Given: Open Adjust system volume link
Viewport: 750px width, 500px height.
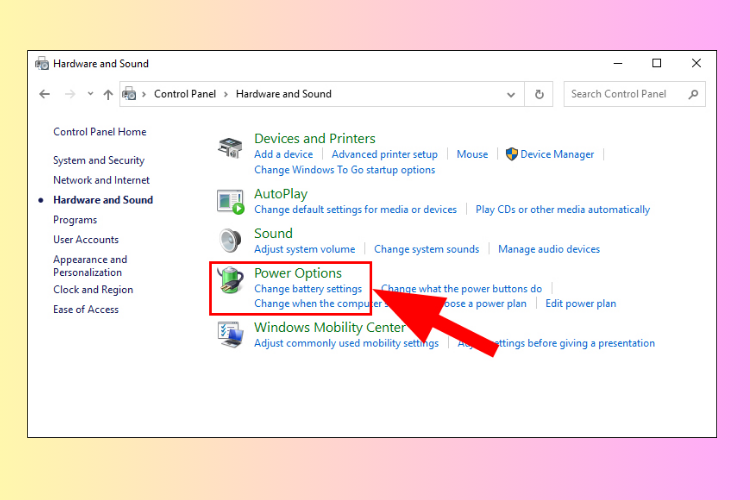Looking at the screenshot, I should tap(305, 249).
